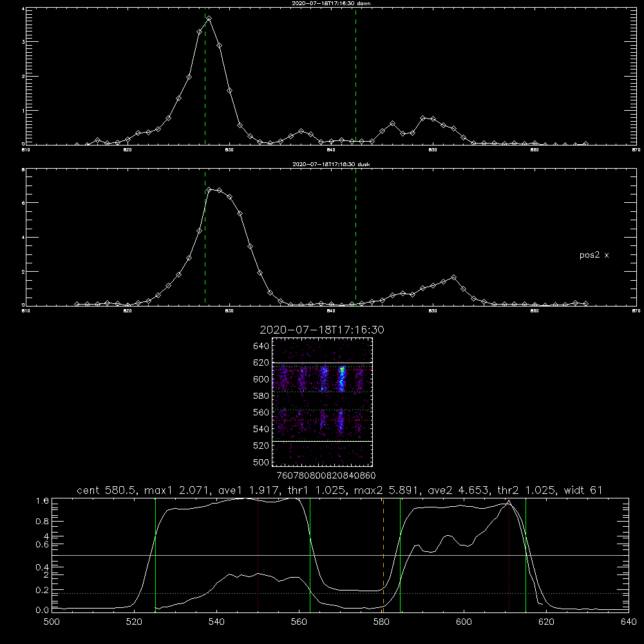Click the upper white horizontal line across the spectral image

click(x=322, y=363)
